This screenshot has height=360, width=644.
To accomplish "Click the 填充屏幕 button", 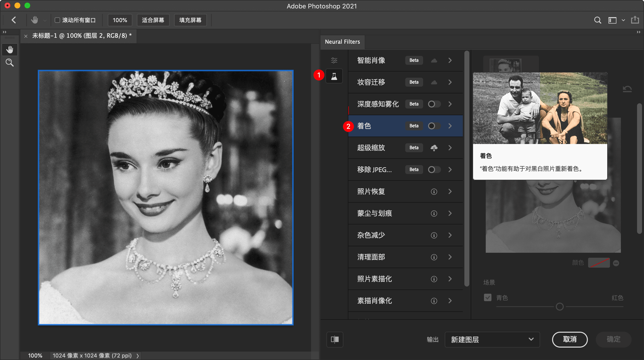I will pos(190,20).
